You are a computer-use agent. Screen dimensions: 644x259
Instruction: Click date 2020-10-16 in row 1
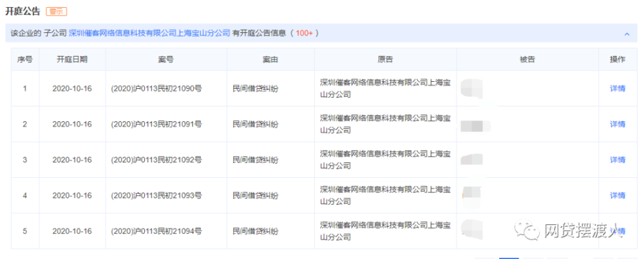click(x=72, y=88)
